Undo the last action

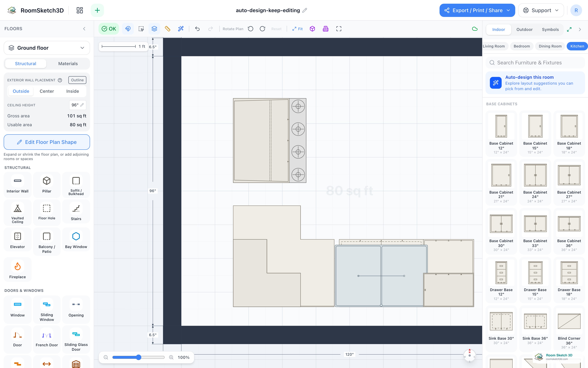pos(197,29)
